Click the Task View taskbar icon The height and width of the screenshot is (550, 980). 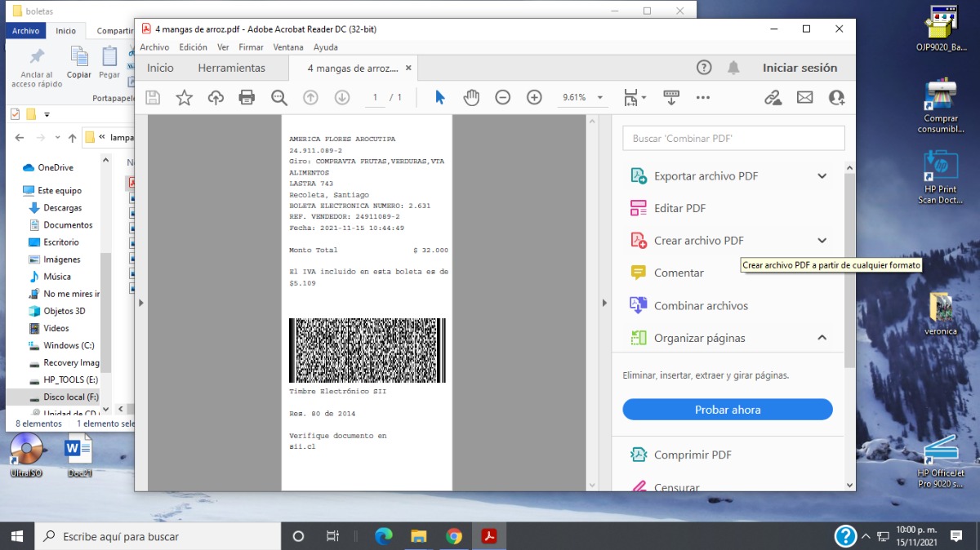click(x=332, y=536)
